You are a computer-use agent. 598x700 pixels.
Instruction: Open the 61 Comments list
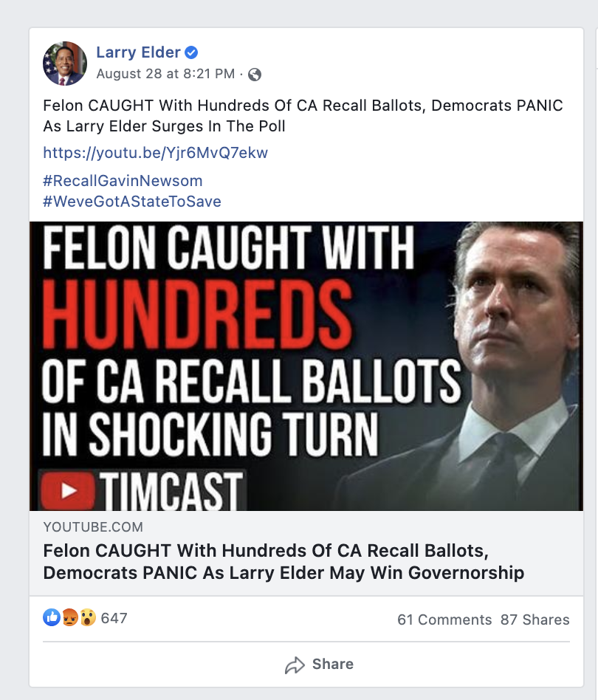(444, 620)
